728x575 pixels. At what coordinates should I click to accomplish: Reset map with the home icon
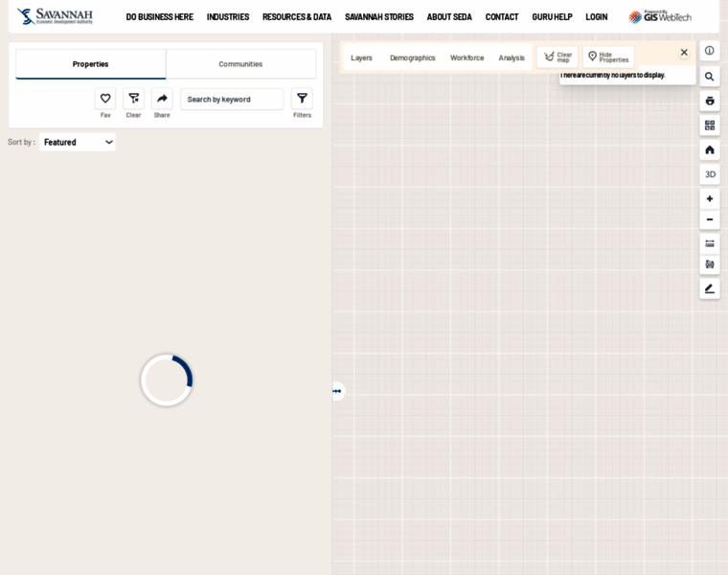click(x=710, y=149)
